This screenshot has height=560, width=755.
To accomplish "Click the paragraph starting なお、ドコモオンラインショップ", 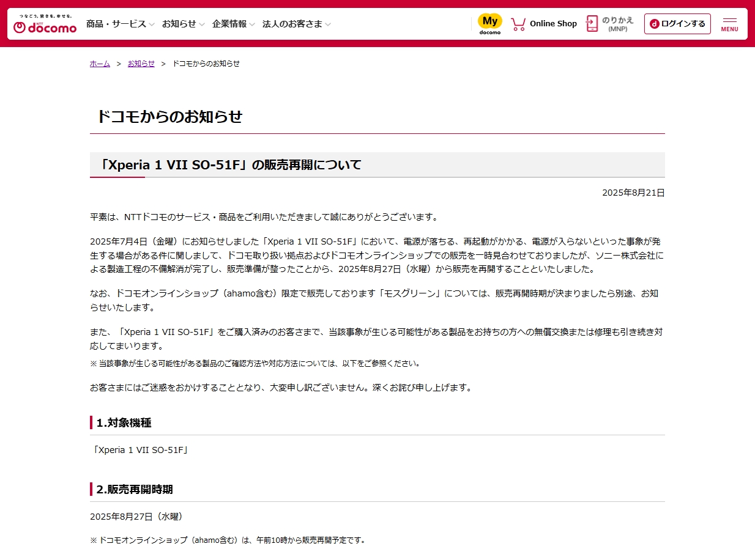I will click(x=374, y=300).
